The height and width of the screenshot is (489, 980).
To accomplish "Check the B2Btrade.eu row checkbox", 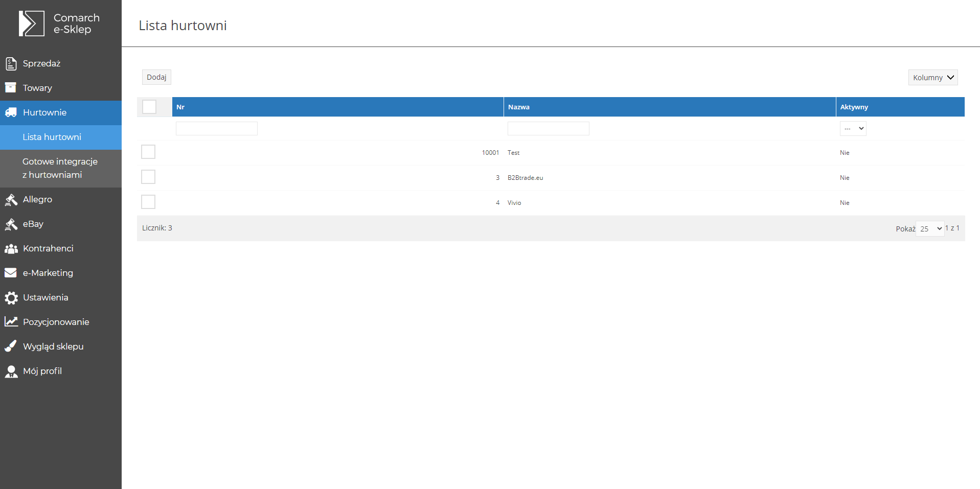I will tap(148, 177).
